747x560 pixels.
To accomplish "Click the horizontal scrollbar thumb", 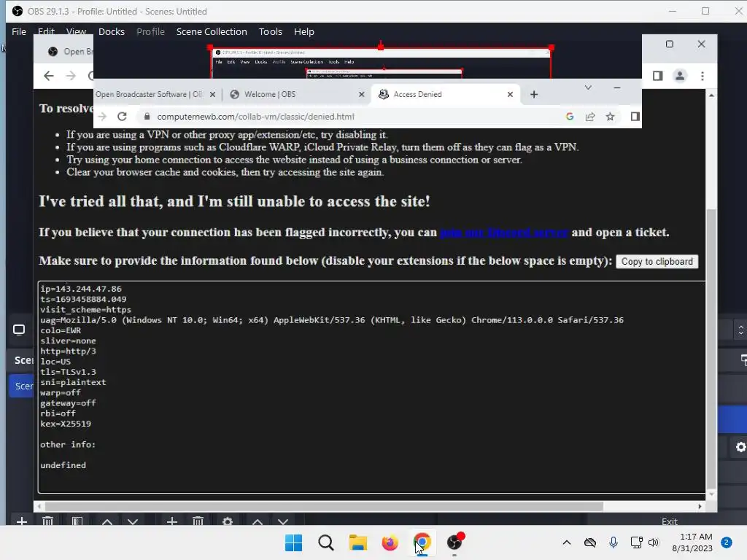I will [324, 506].
